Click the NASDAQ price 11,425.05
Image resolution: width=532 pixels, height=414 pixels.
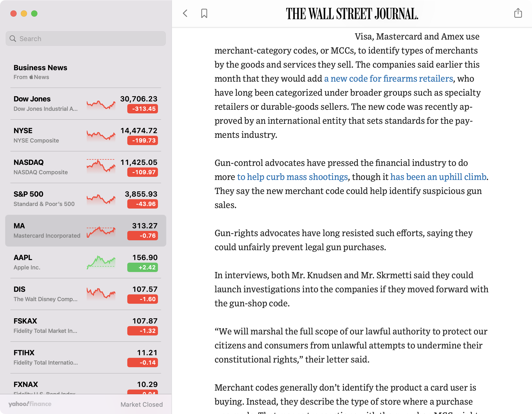(x=139, y=162)
